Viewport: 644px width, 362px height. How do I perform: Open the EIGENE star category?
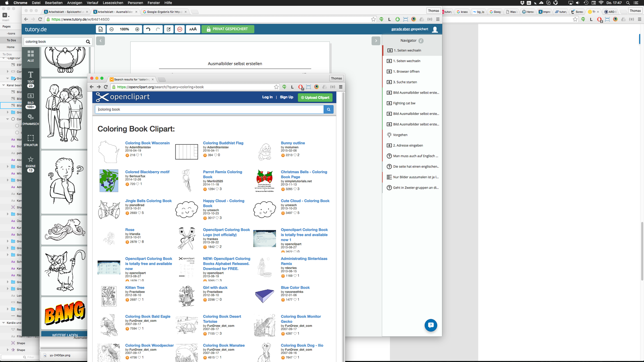pyautogui.click(x=31, y=164)
